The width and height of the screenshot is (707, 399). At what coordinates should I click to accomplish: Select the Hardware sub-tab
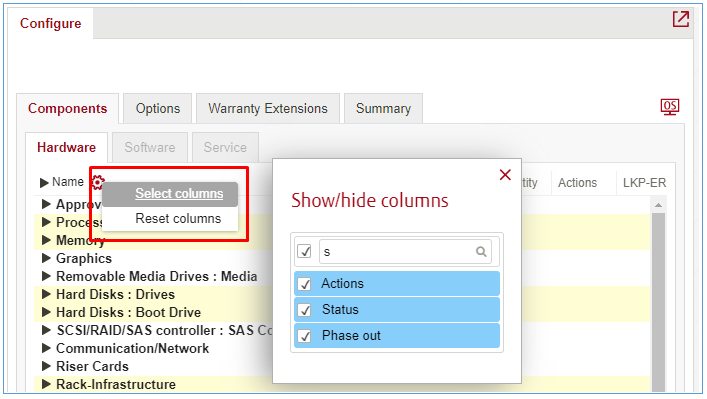pos(67,147)
